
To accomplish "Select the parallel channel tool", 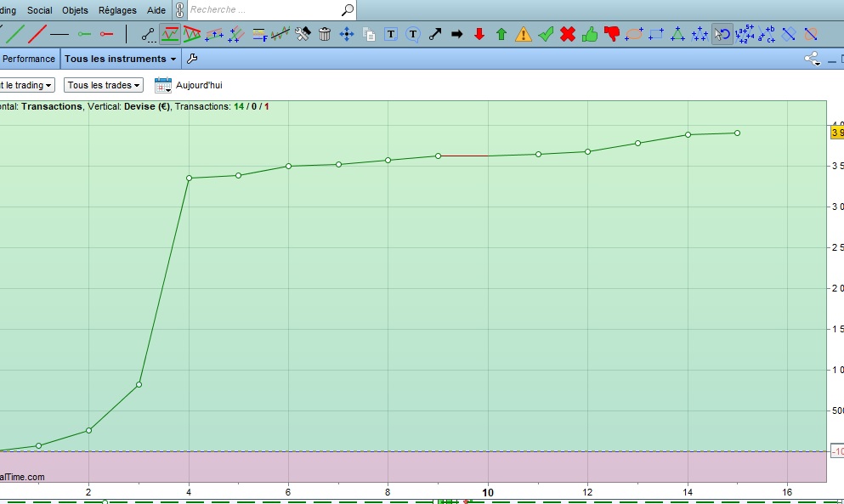I will pos(213,35).
